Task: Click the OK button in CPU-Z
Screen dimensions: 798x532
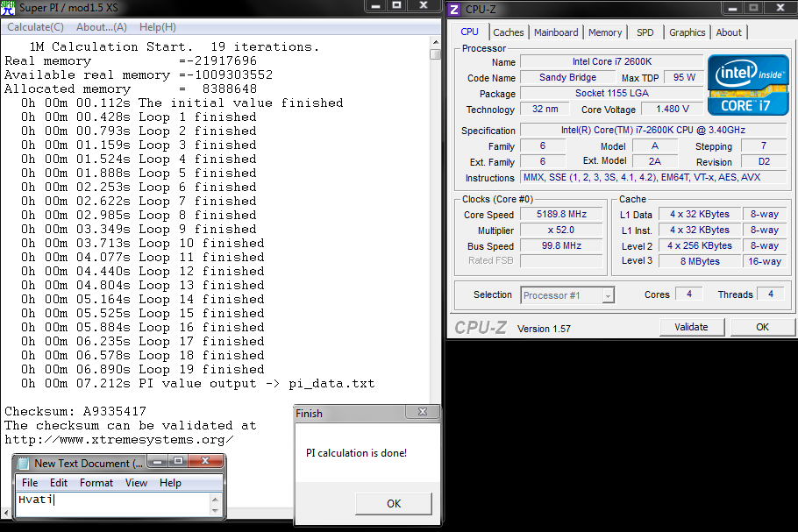Action: click(762, 327)
